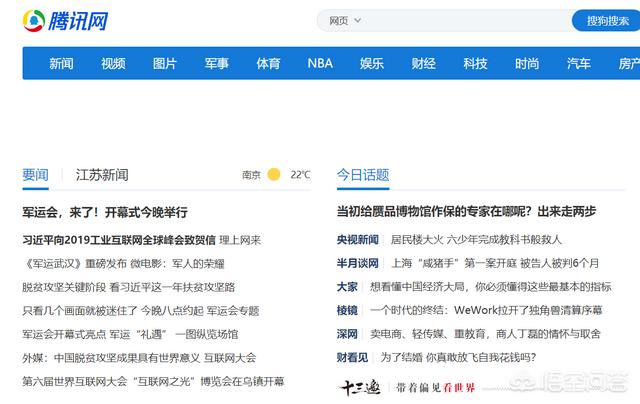The image size is (640, 404).
Task: Select the 要闻 tab
Action: coord(35,175)
